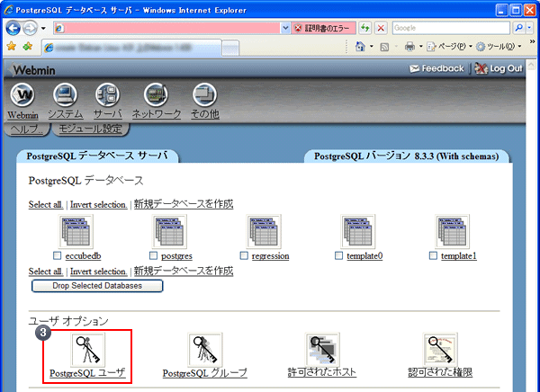Refresh the page with green arrows icon
This screenshot has height=392, width=540.
click(365, 28)
